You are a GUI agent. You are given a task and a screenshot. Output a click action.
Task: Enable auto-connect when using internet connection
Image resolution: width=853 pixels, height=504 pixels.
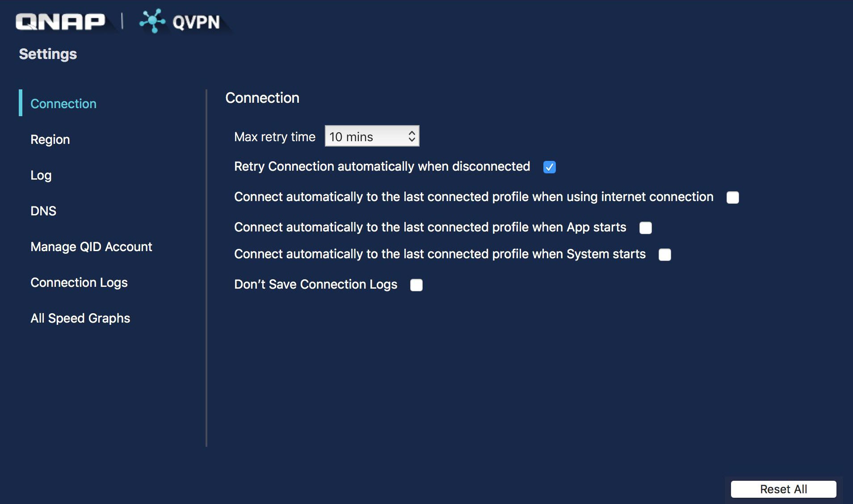pyautogui.click(x=732, y=197)
